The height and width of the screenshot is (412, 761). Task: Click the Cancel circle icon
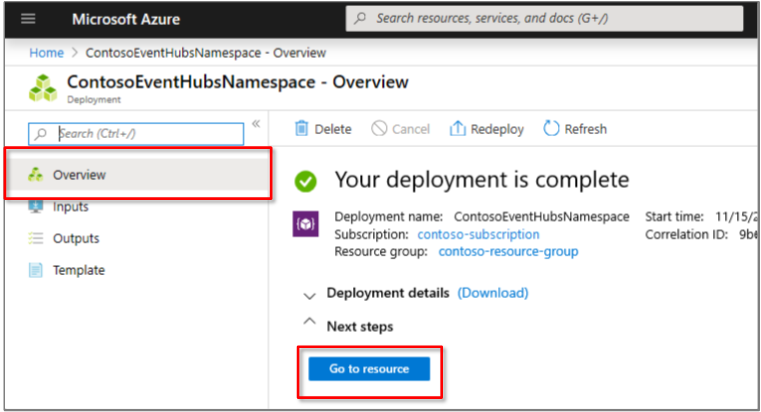pyautogui.click(x=379, y=129)
